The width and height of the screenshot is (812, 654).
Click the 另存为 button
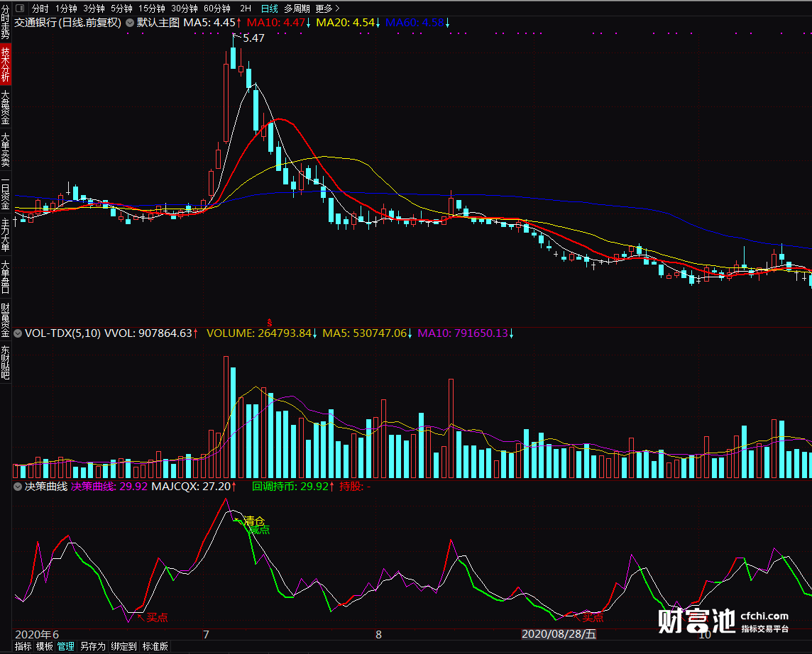[93, 646]
